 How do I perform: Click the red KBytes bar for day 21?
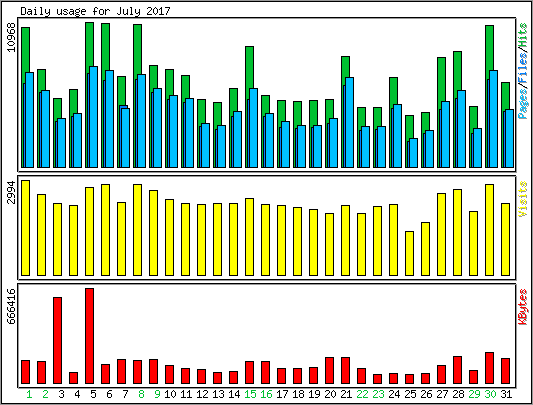click(x=346, y=371)
